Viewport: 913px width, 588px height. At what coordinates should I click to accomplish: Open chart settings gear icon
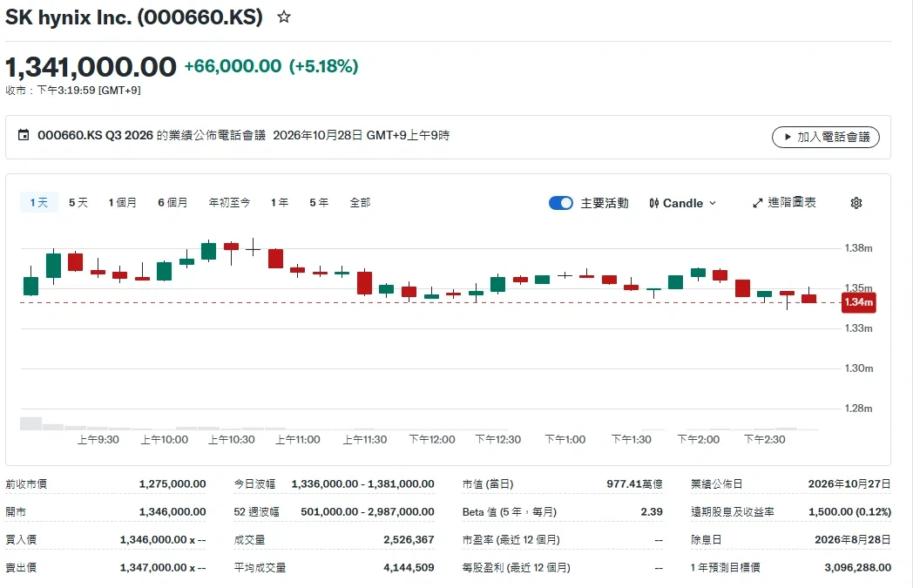tap(856, 203)
